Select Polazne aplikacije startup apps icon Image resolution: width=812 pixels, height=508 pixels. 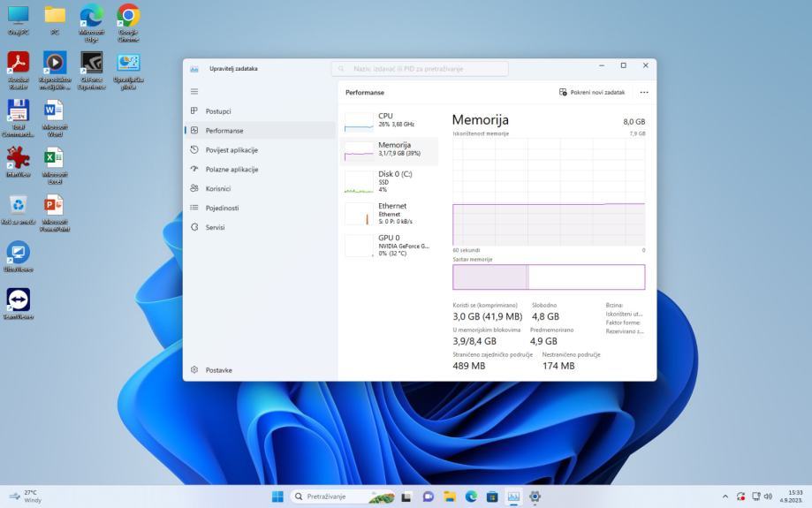coord(194,170)
